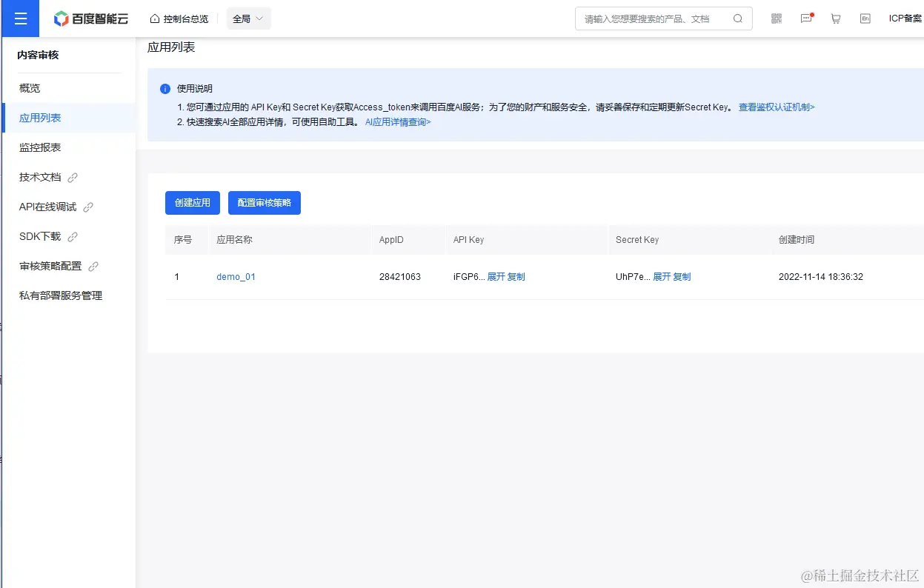Click the 使用说明 info icon
Viewport: 924px width, 588px height.
(165, 89)
